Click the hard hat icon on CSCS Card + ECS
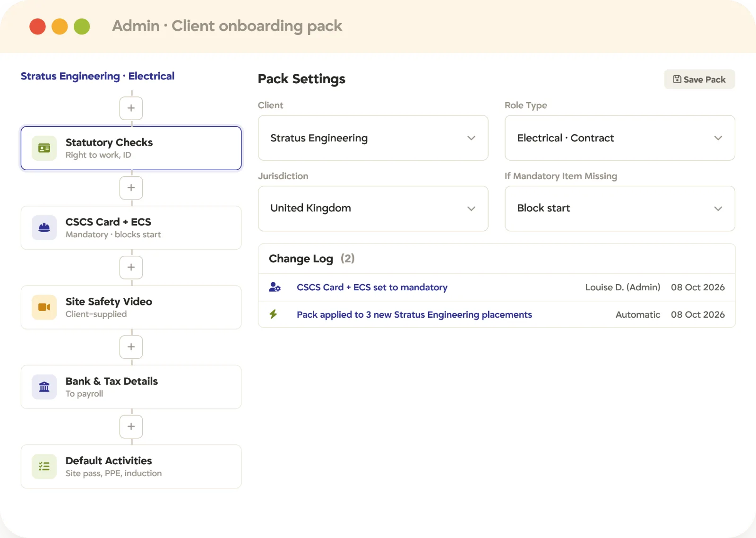This screenshot has height=538, width=756. pyautogui.click(x=44, y=228)
